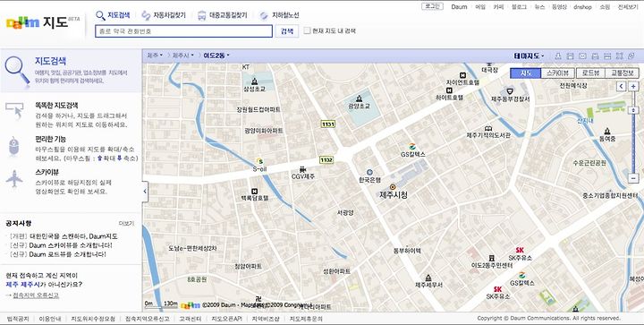Click the 벡록담호텔 hotel icon
The height and width of the screenshot is (325, 644).
(x=254, y=191)
